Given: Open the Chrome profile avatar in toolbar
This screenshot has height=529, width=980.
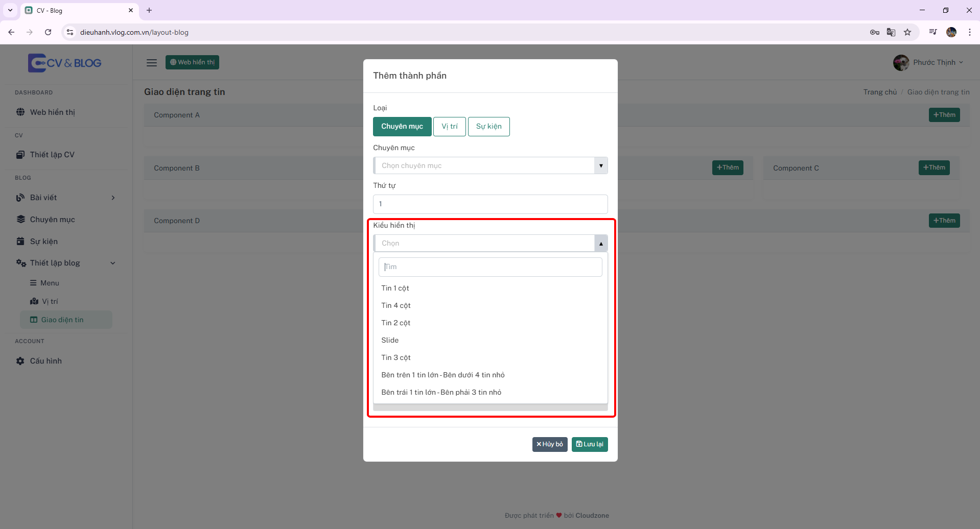Looking at the screenshot, I should [x=951, y=32].
